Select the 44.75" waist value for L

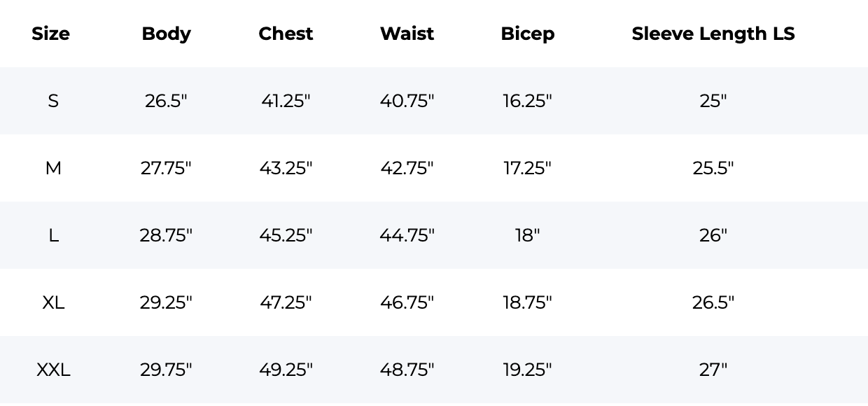pos(407,235)
